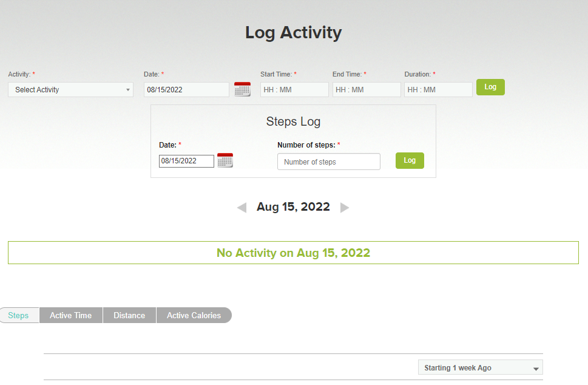
Task: Click the Number of steps input
Action: point(329,162)
